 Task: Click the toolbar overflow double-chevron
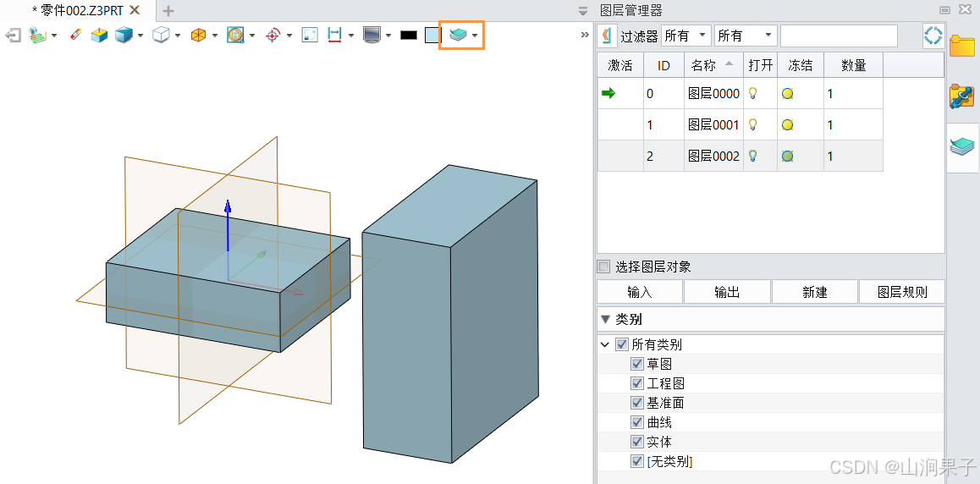tap(585, 35)
